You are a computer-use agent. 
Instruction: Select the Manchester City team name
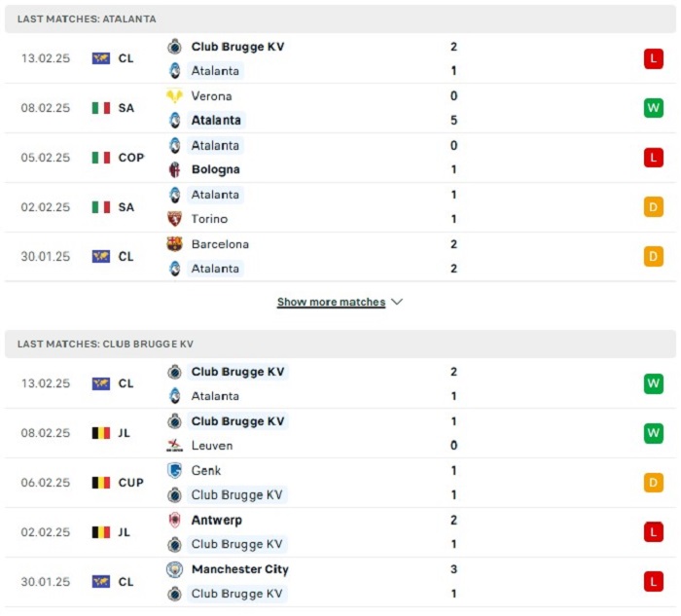click(x=240, y=569)
